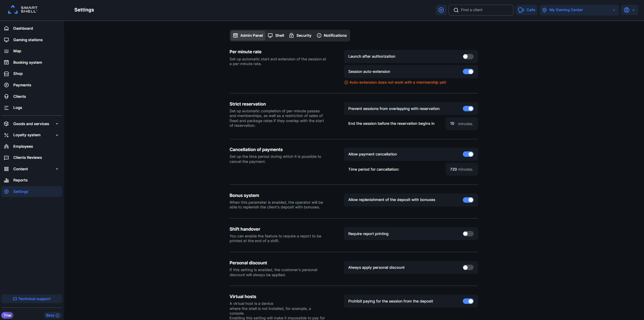
Task: Switch to the Security tab
Action: [300, 35]
